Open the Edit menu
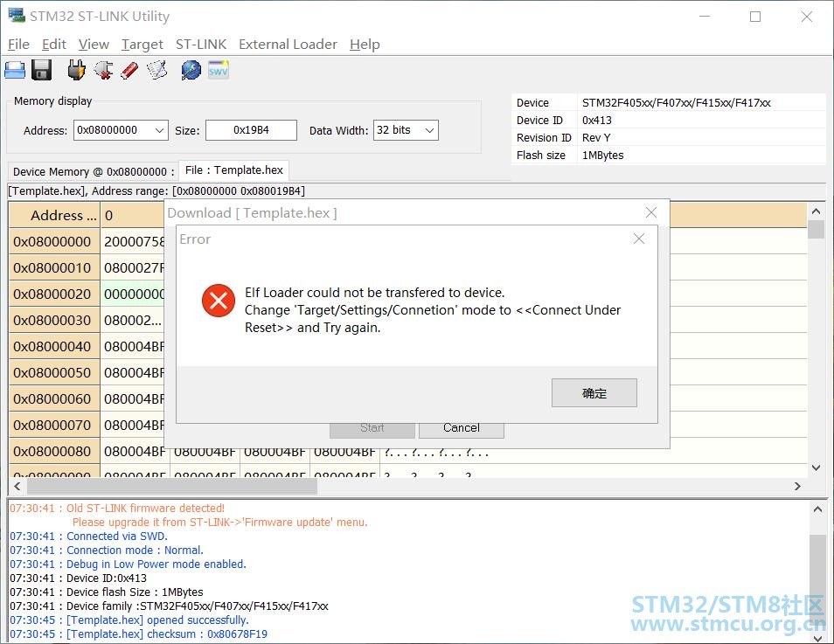 point(53,45)
